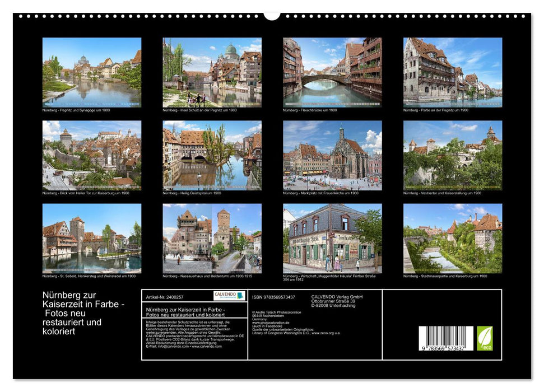Click the CALVENDO logo
Screen dimensions: 544x392
(x=229, y=296)
